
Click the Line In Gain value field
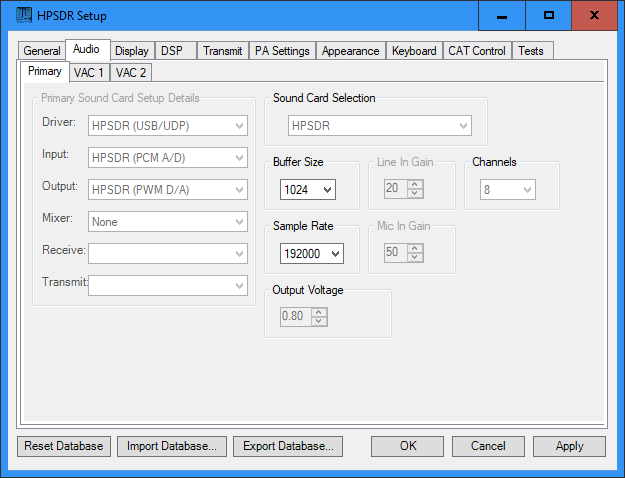[391, 190]
